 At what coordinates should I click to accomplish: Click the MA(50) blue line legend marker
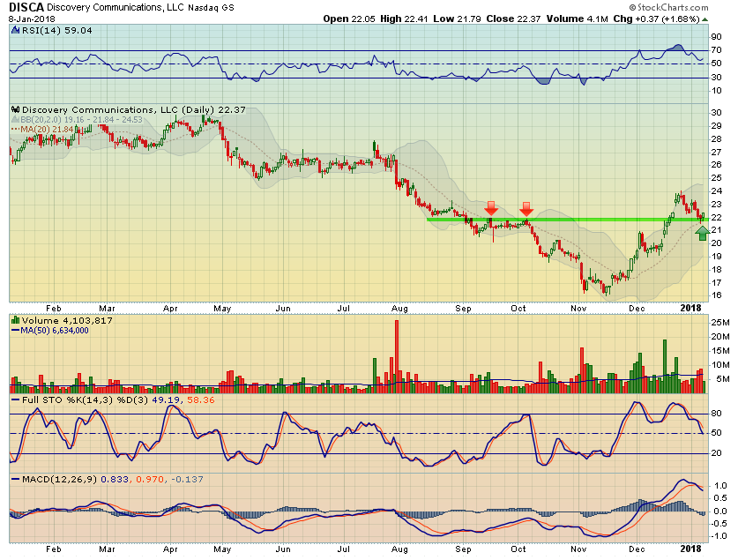16,331
